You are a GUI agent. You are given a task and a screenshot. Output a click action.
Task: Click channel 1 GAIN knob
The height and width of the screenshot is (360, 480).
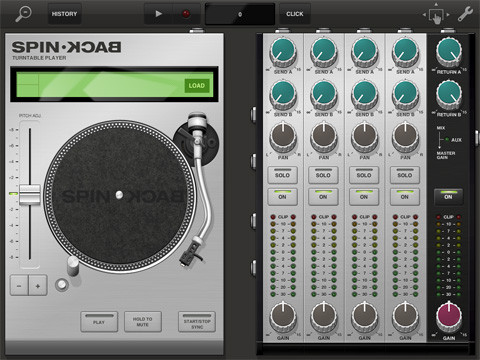pyautogui.click(x=283, y=316)
